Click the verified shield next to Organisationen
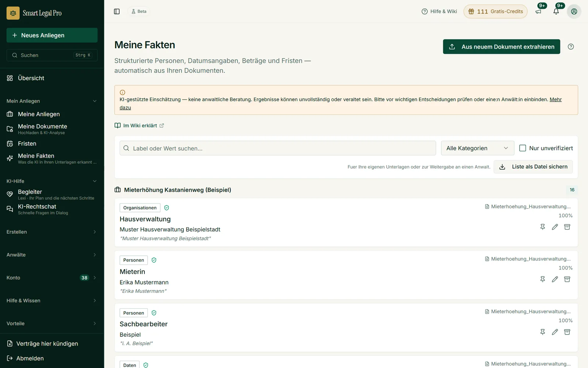The height and width of the screenshot is (368, 588). (x=166, y=208)
